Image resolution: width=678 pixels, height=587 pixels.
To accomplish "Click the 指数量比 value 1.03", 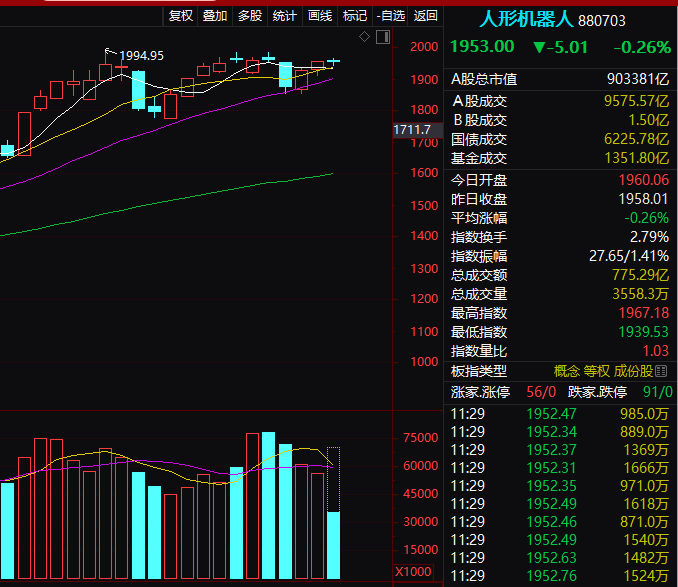I will click(656, 351).
